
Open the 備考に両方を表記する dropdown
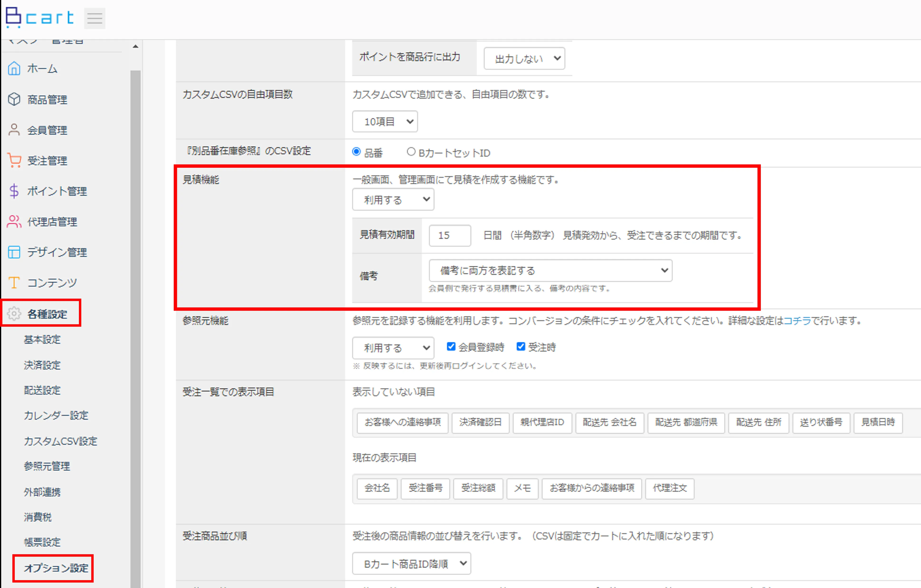point(550,270)
